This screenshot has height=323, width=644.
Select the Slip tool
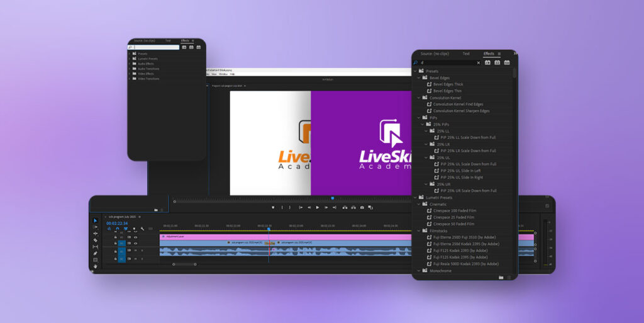pos(96,247)
